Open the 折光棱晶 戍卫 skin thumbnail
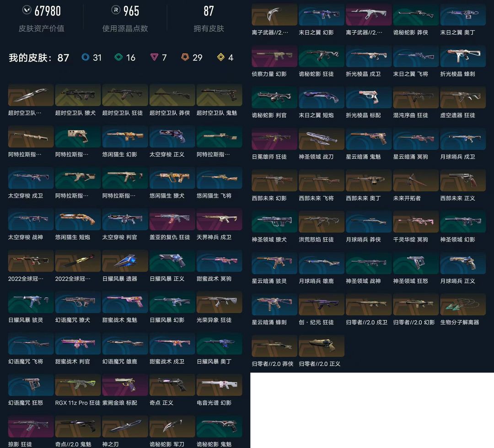Image resolution: width=494 pixels, height=448 pixels. (369, 56)
